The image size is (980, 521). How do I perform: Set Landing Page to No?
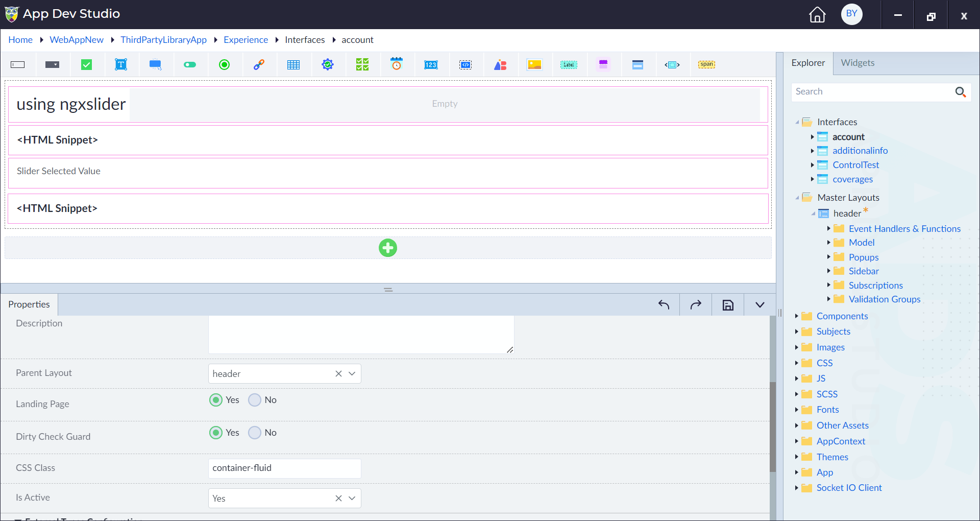tap(255, 400)
